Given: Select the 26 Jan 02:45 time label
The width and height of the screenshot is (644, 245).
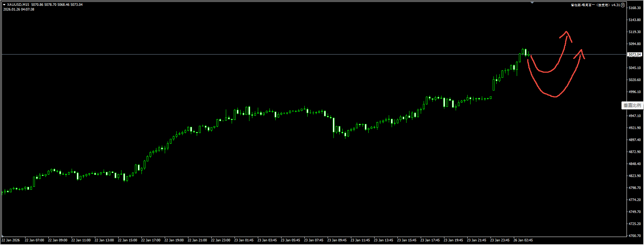Looking at the screenshot, I should point(523,240).
